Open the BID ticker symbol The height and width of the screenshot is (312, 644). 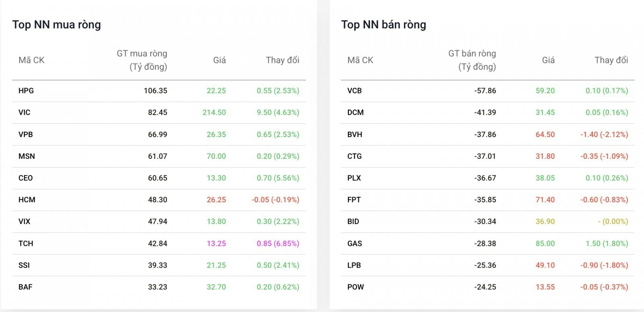[353, 221]
